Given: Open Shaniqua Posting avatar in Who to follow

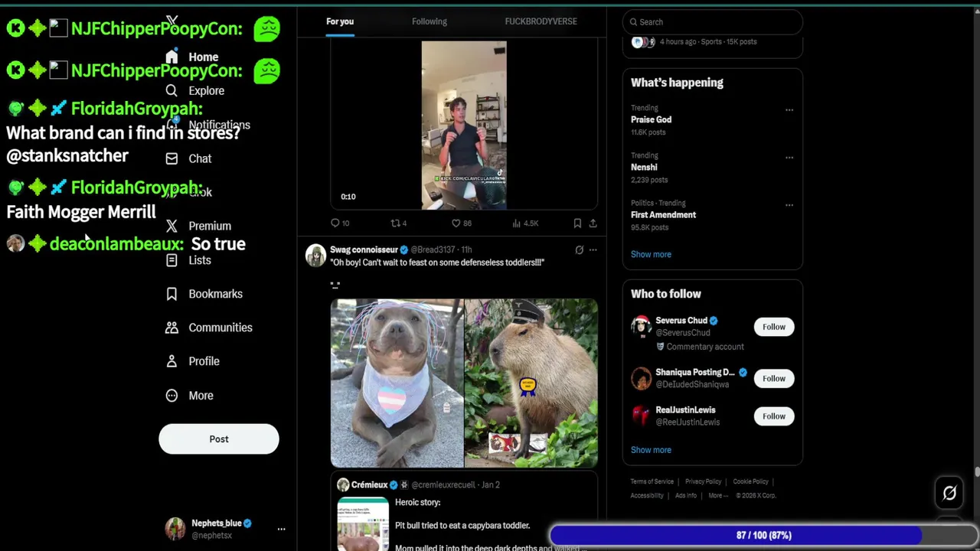Looking at the screenshot, I should tap(641, 378).
